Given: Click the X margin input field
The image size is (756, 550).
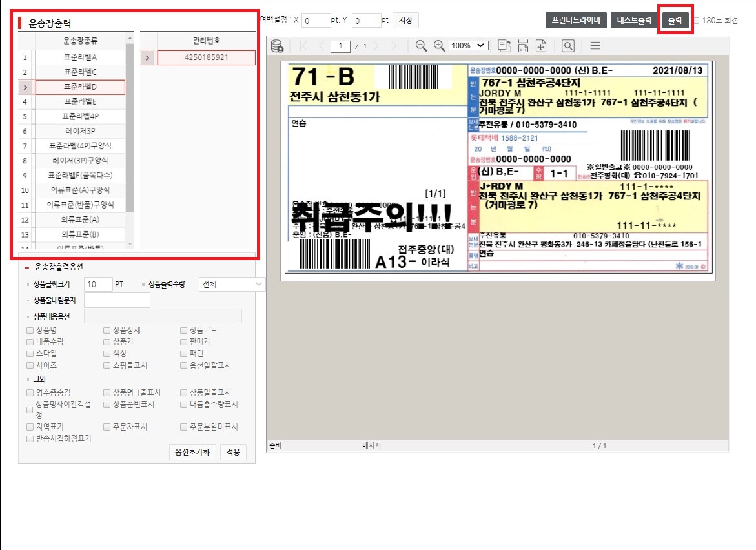Looking at the screenshot, I should click(x=316, y=21).
